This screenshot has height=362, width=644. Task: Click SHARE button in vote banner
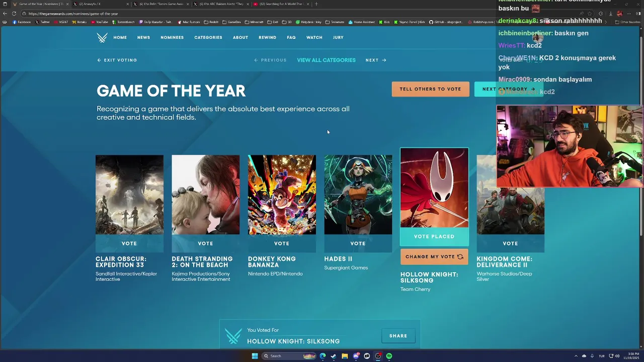pos(398,336)
